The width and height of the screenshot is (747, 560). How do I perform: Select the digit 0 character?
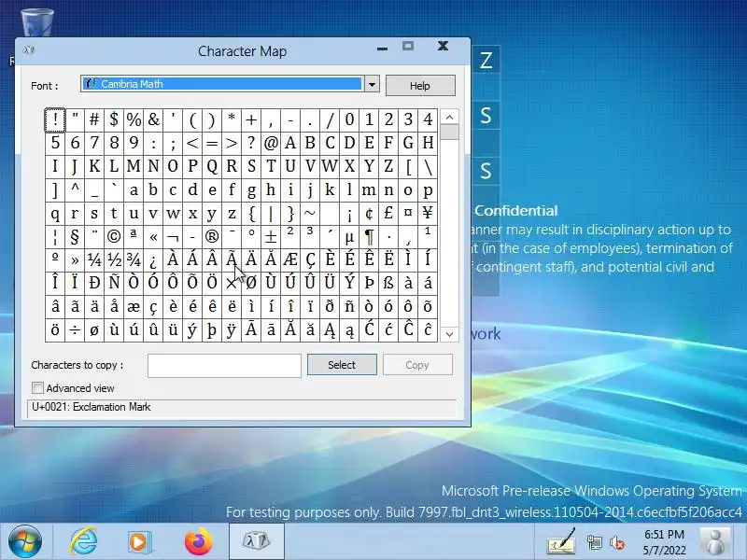click(x=349, y=119)
